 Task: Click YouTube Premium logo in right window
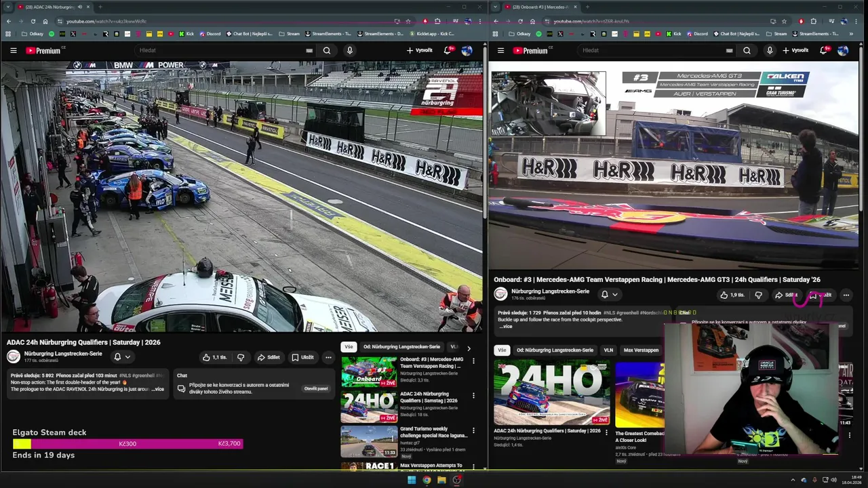pos(531,50)
